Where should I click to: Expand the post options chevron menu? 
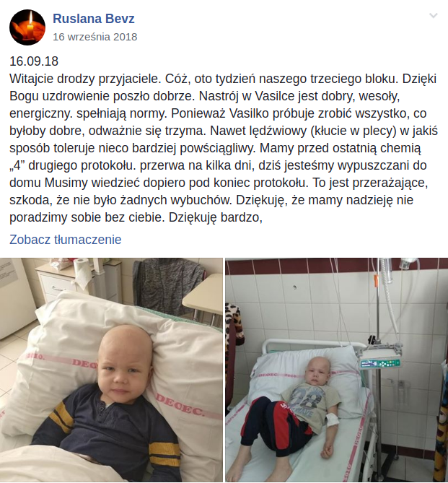[434, 15]
